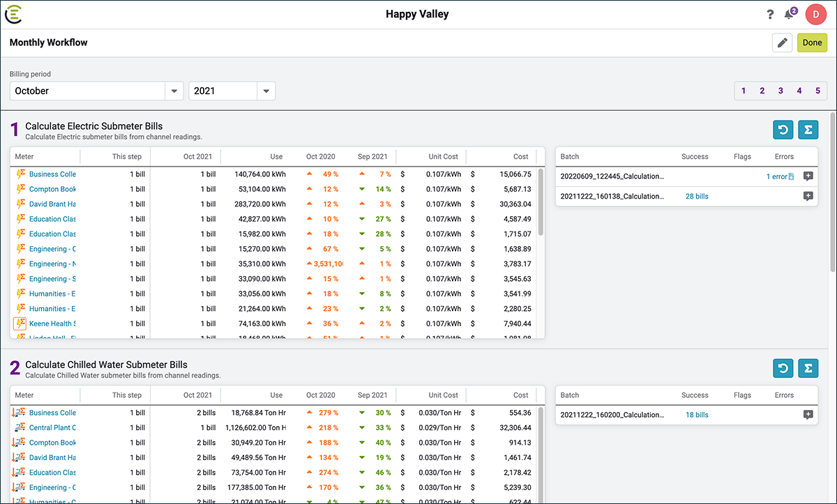
Task: Click the sigma calculate icon for Chilled Water Submeter Bills
Action: tap(808, 368)
